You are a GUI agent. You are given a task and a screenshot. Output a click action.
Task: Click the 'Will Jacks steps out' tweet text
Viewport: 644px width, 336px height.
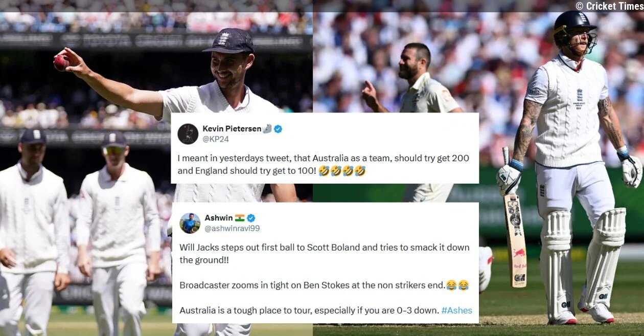coord(324,254)
